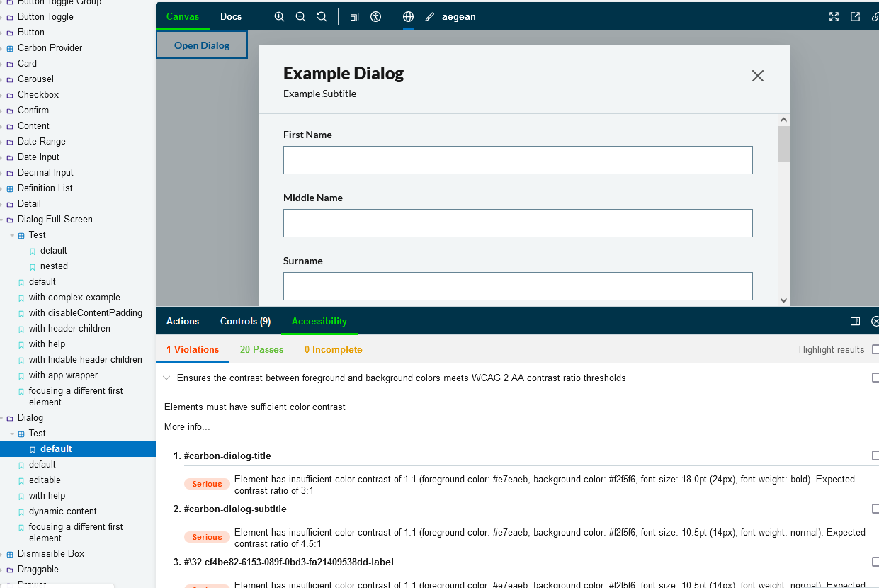Screen dimensions: 879x588
Task: Expand the Carousel folder
Action: [2, 79]
